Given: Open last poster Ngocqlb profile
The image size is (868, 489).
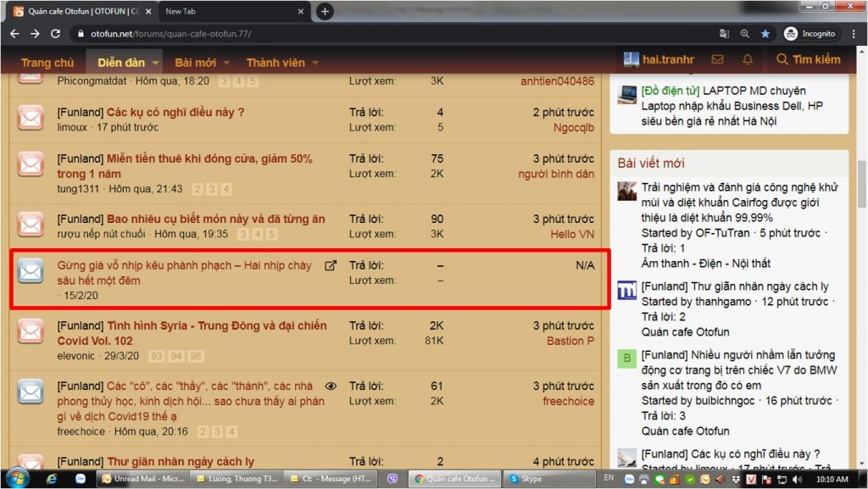Looking at the screenshot, I should pos(574,128).
